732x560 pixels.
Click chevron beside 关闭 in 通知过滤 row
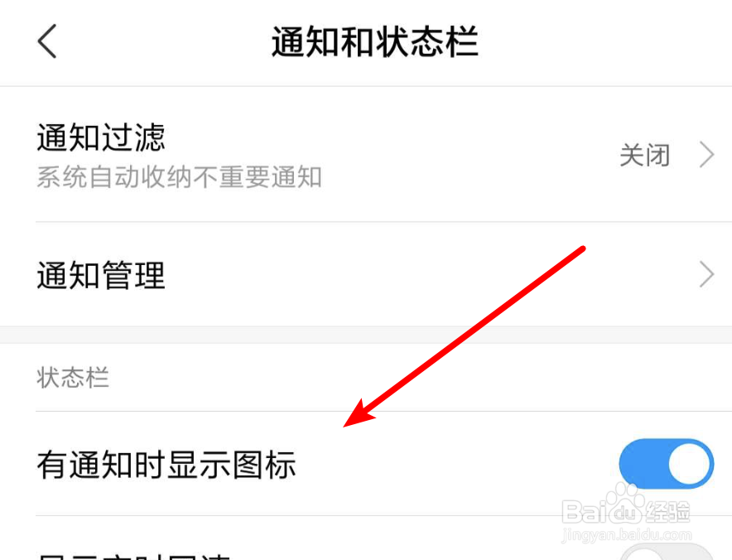[707, 155]
